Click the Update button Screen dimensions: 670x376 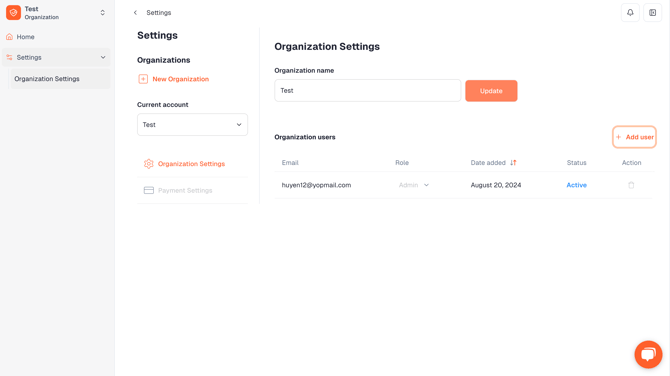tap(491, 91)
